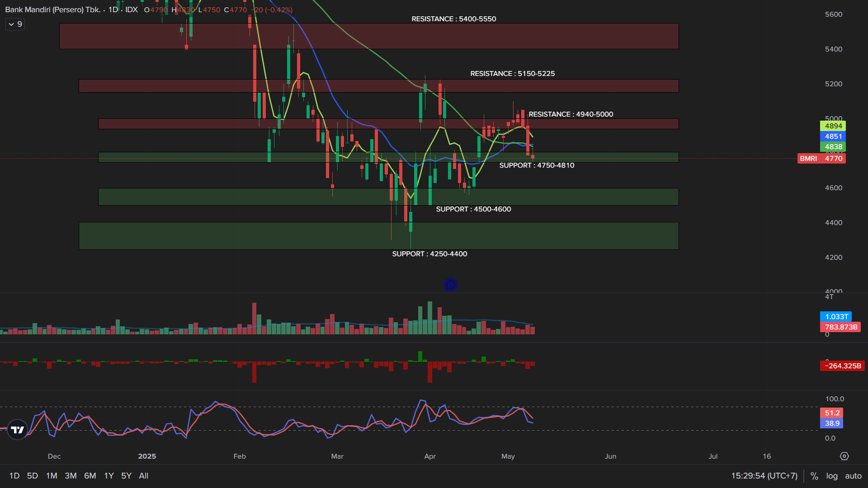Image resolution: width=868 pixels, height=488 pixels.
Task: Select SUPPORT : 4250-4400 label
Action: click(x=429, y=254)
